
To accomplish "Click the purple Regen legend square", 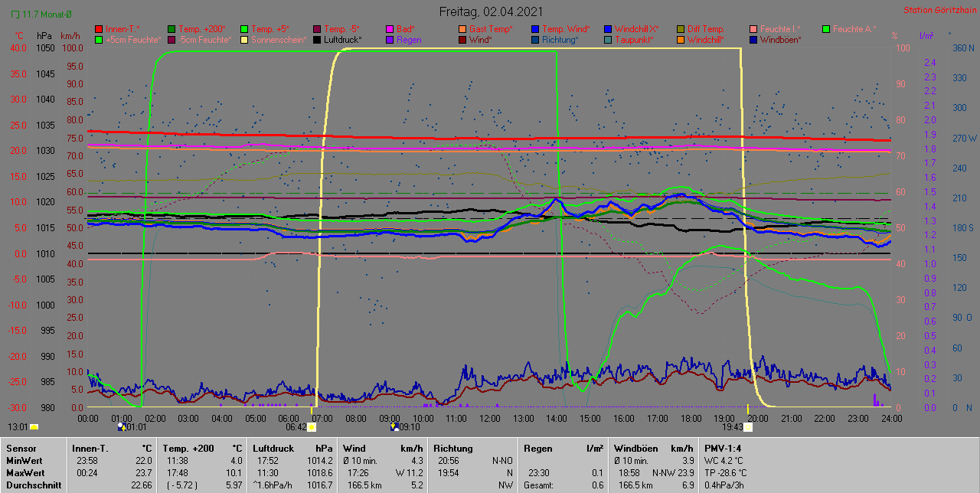I will pyautogui.click(x=390, y=40).
